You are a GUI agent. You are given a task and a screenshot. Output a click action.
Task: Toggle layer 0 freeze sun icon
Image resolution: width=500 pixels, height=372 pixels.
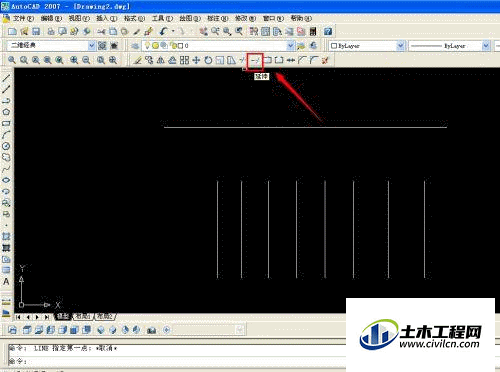click(x=155, y=46)
